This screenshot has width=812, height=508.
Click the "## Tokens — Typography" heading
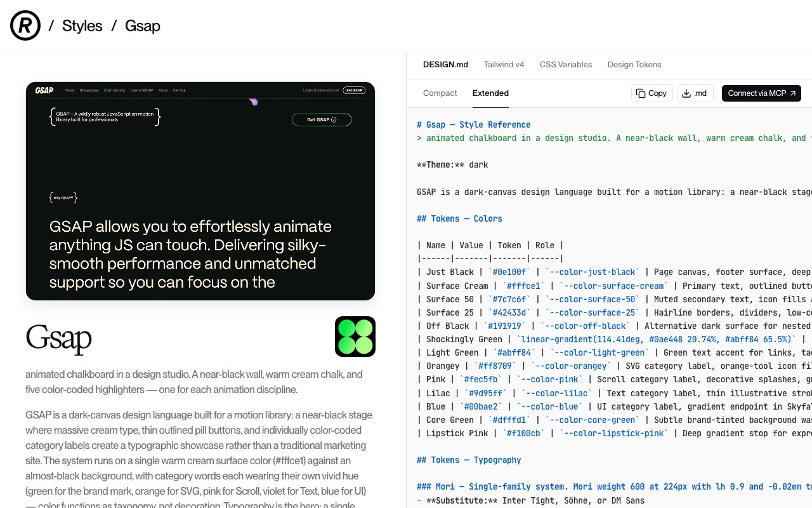tap(469, 460)
